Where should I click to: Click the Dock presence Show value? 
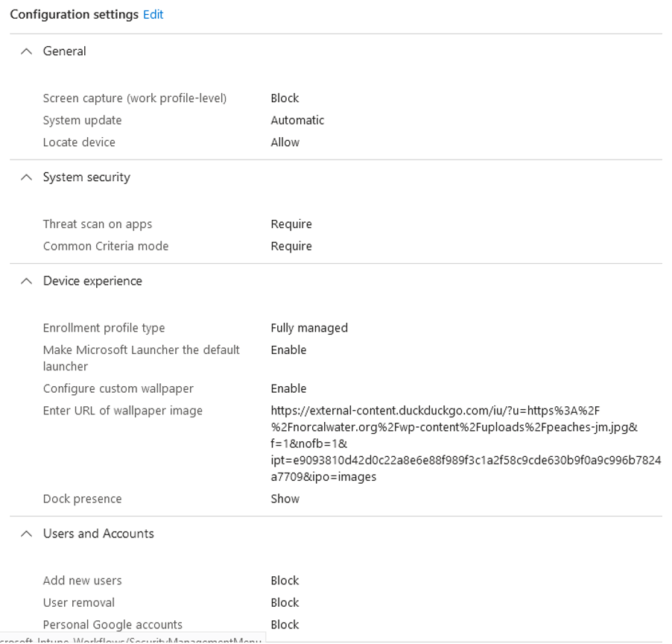tap(285, 499)
